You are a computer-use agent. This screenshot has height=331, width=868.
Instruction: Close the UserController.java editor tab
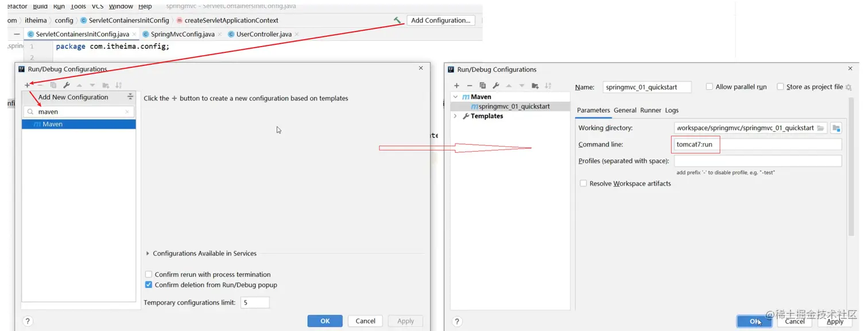point(297,34)
